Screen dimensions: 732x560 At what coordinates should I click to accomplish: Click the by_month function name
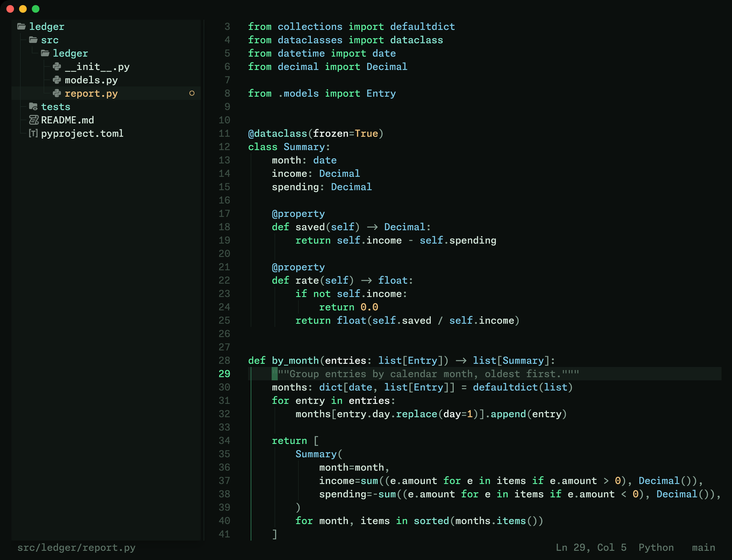[x=295, y=361]
